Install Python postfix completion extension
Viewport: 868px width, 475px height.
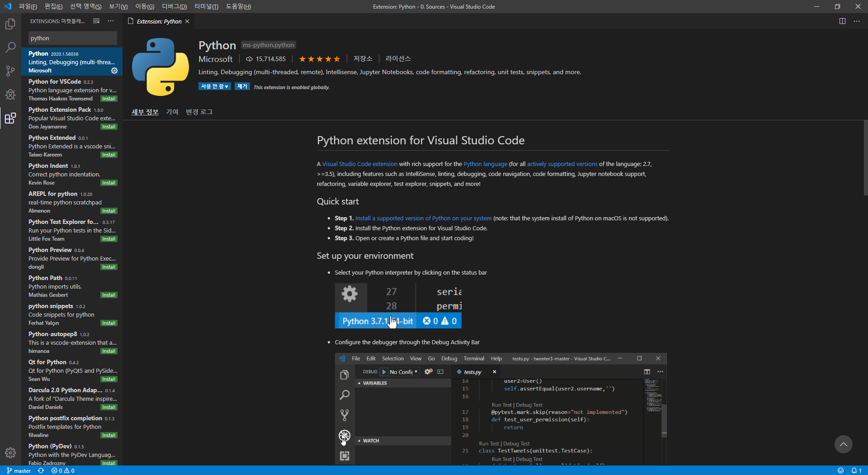pyautogui.click(x=109, y=435)
